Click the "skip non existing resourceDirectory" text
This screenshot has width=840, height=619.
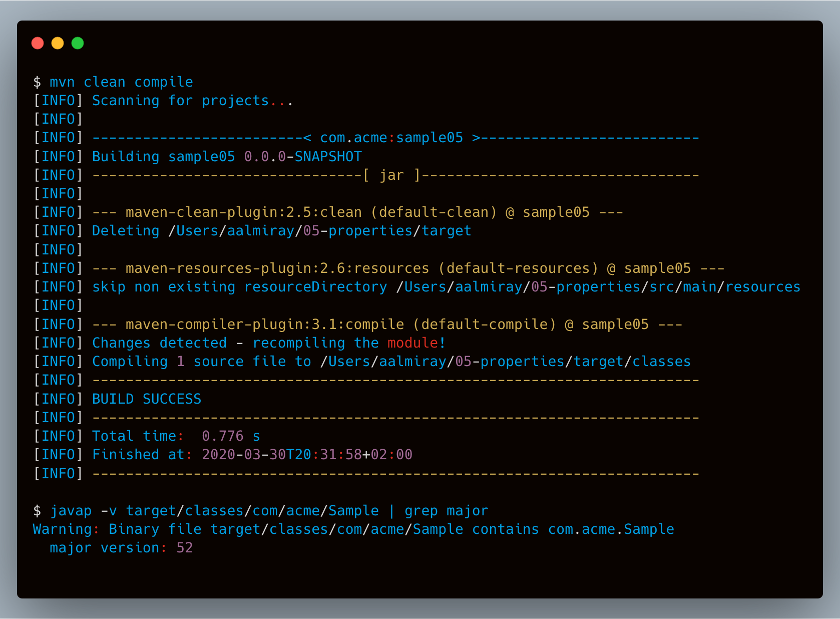[239, 287]
